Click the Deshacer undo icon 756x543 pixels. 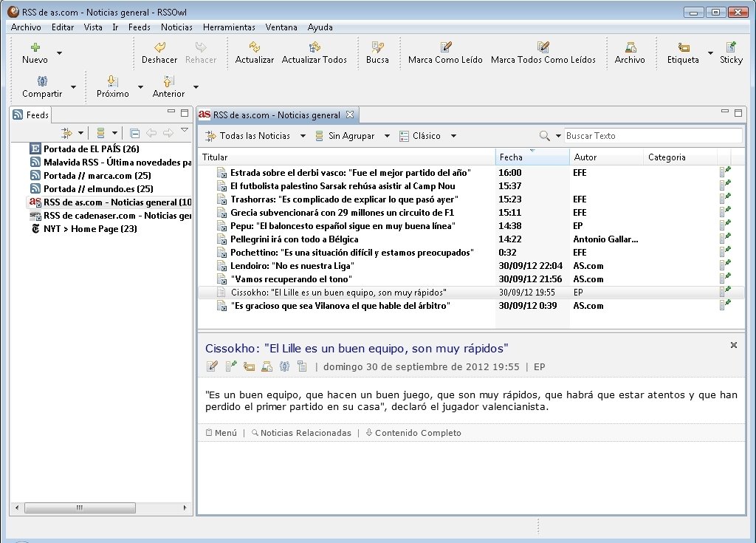tap(159, 47)
